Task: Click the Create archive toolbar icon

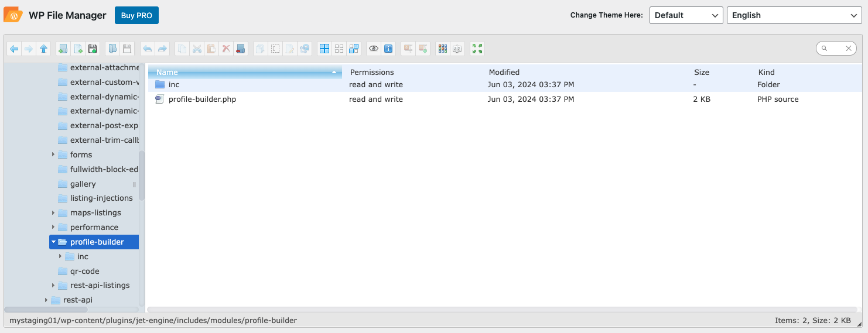Action: (423, 49)
